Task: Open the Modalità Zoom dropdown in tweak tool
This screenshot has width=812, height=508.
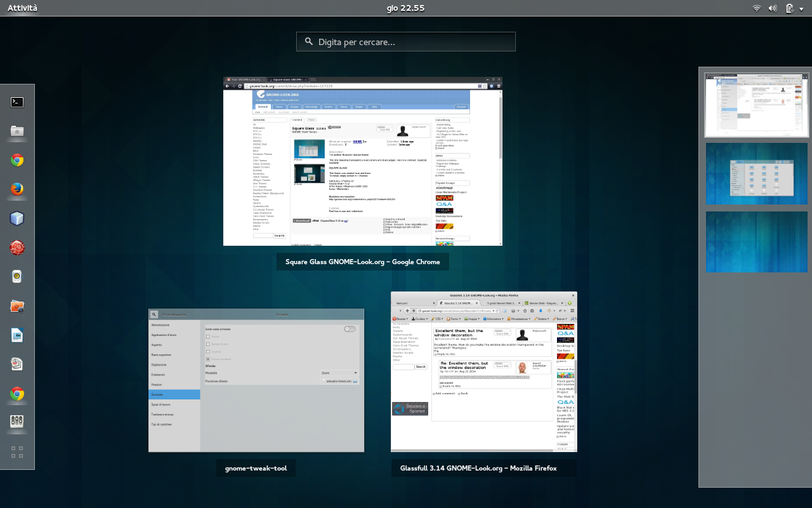Action: [x=339, y=373]
